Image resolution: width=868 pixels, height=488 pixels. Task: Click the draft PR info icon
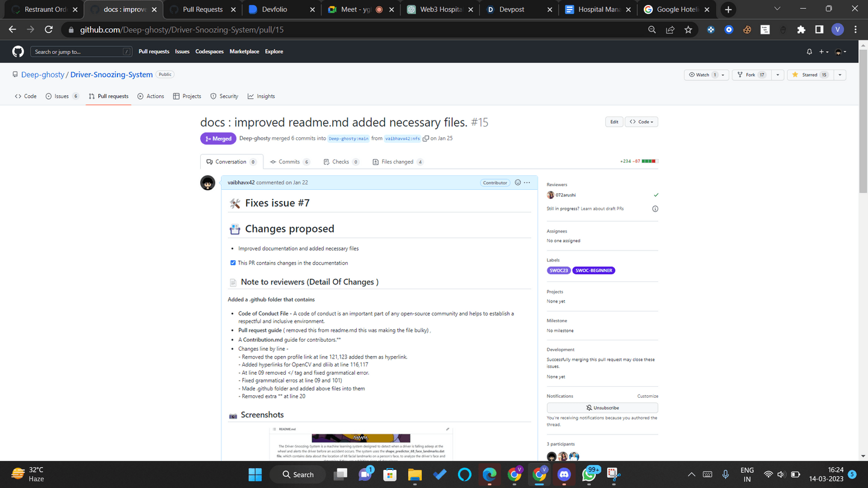coord(655,209)
